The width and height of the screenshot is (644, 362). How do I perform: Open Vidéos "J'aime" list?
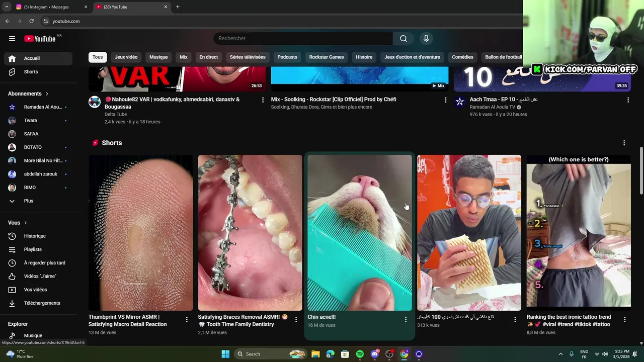point(38,276)
